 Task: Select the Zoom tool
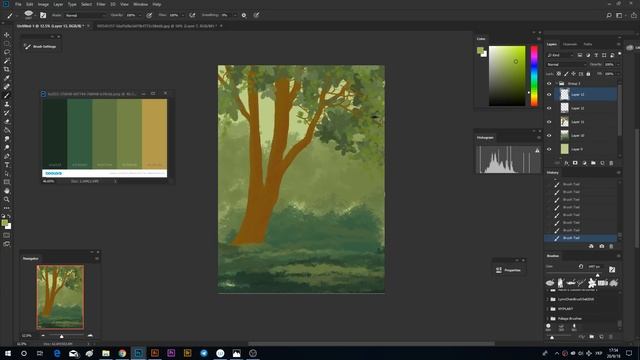tap(7, 199)
